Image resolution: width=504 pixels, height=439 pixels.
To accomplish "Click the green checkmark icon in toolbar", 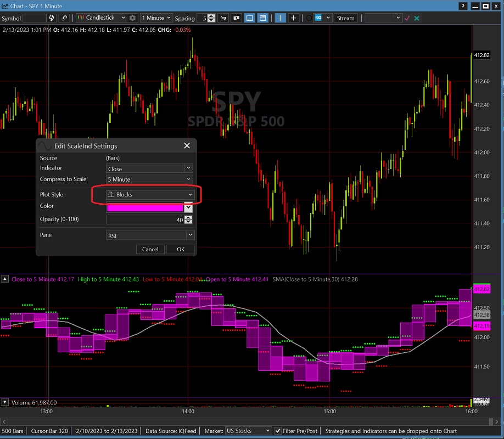I will [x=407, y=18].
